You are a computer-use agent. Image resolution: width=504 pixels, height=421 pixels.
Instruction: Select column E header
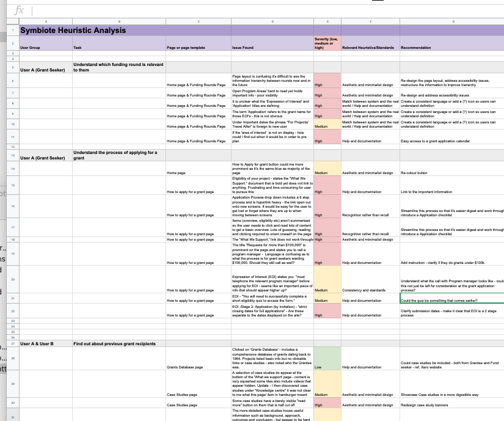point(327,21)
